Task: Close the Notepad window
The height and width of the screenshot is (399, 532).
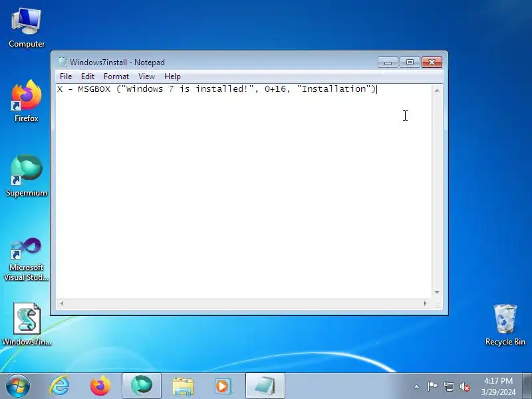Action: (432, 63)
